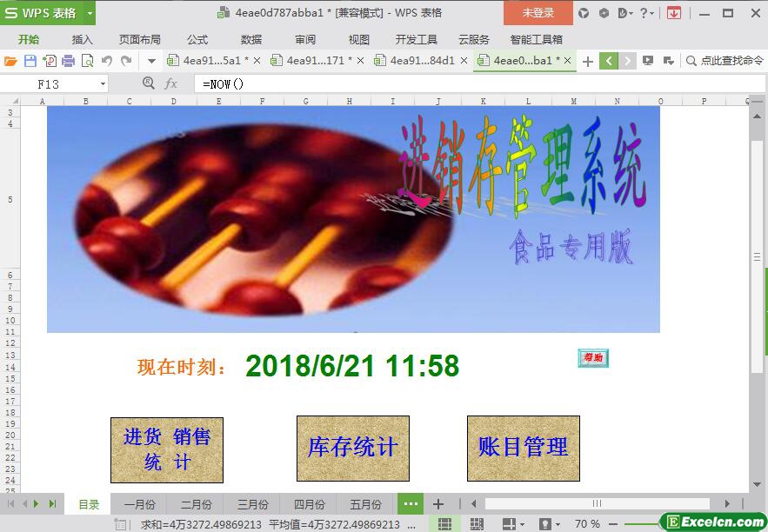This screenshot has height=532, width=768.
Task: Click the 进货 销售 统计 button
Action: 167,450
